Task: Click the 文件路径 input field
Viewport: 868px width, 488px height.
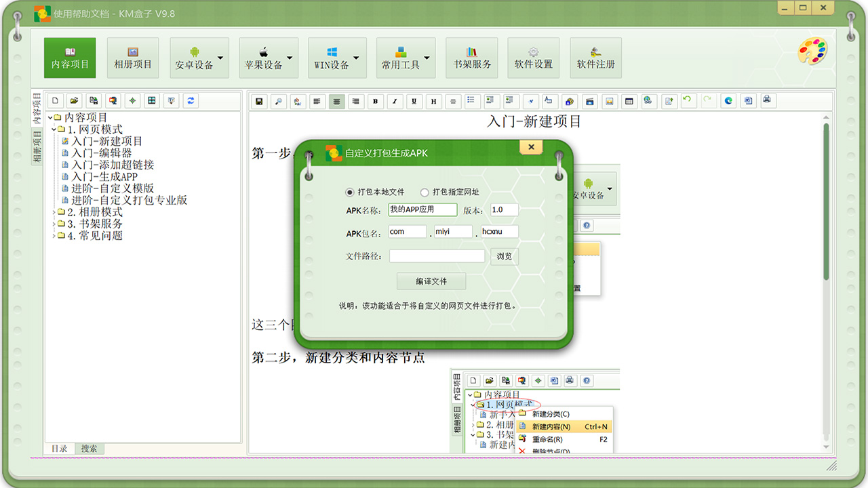Action: (437, 256)
